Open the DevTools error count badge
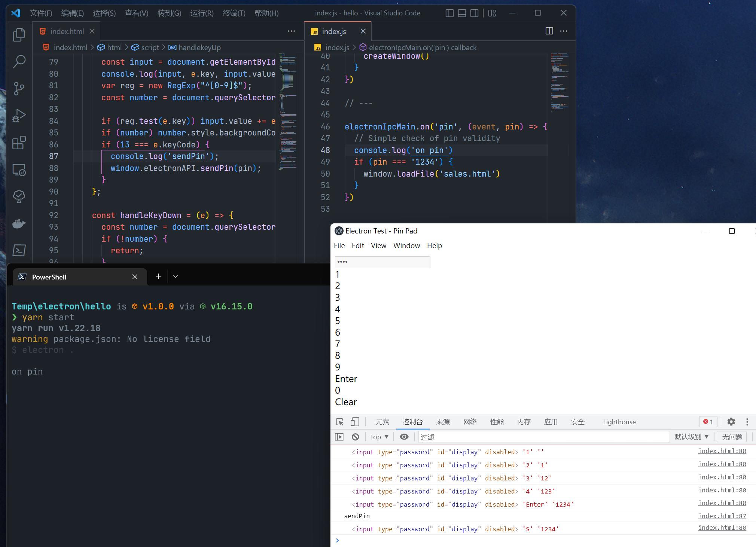The height and width of the screenshot is (547, 756). pos(708,422)
